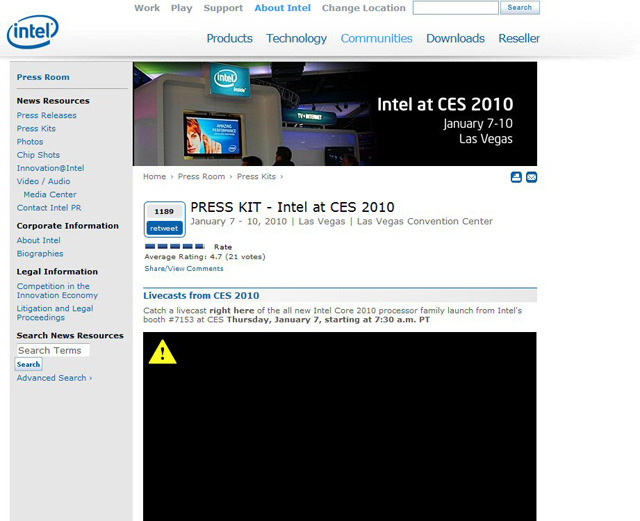Click the print page icon
640x521 pixels.
pos(516,177)
